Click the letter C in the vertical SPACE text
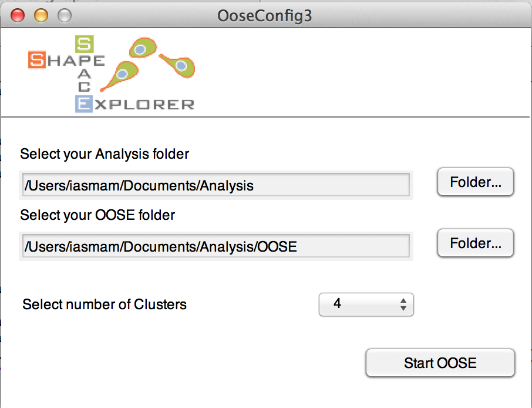 coord(84,88)
